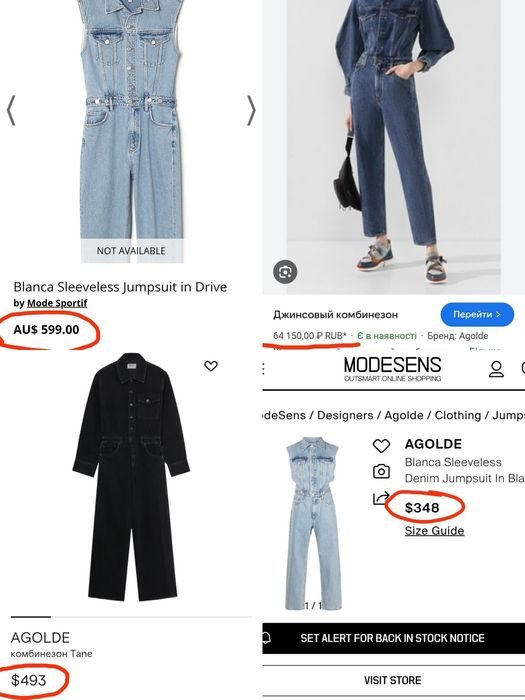Select the Clothing breadcrumb
525x700 pixels.
pos(458,415)
